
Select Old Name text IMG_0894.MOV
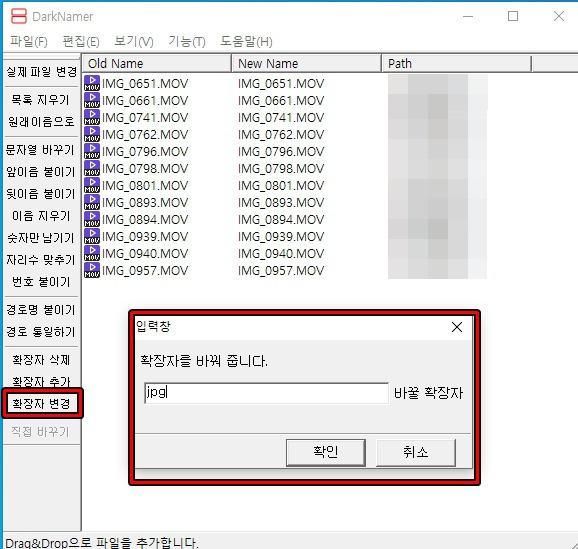click(x=145, y=219)
